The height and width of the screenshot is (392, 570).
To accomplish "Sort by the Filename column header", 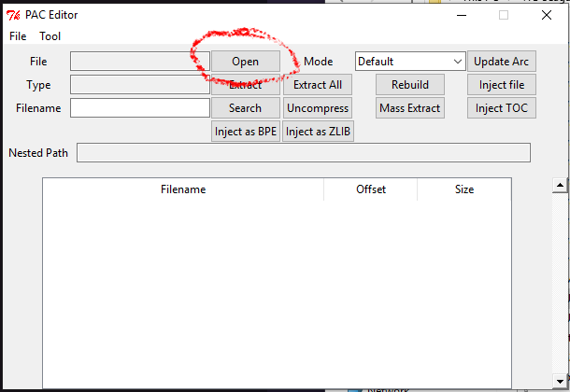I will [x=183, y=189].
